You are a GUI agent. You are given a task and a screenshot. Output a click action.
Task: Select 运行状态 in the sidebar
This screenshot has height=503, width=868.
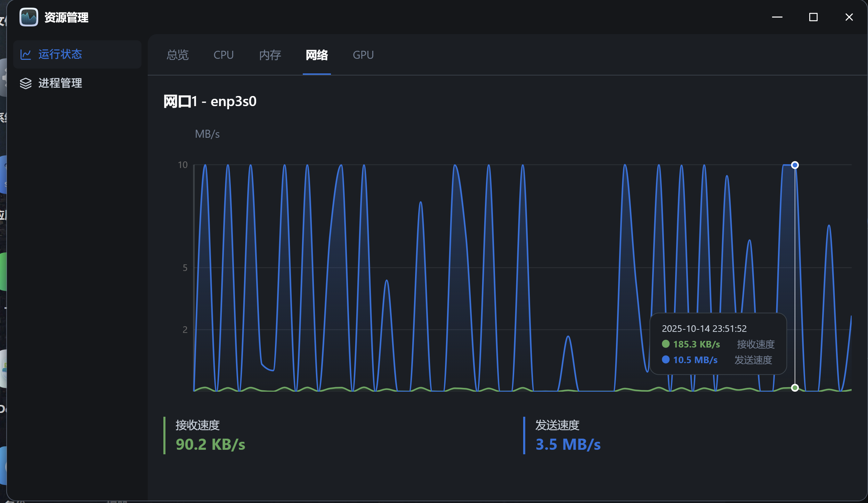click(60, 54)
